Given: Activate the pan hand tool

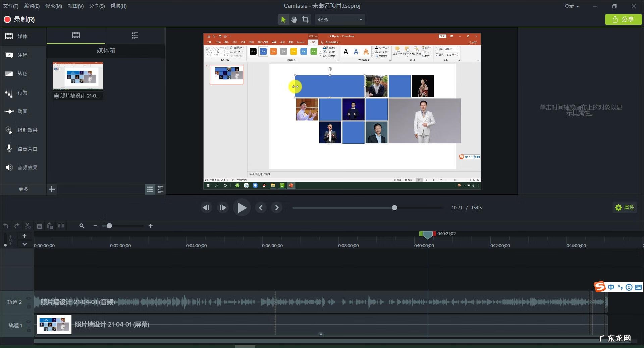Looking at the screenshot, I should pyautogui.click(x=294, y=19).
